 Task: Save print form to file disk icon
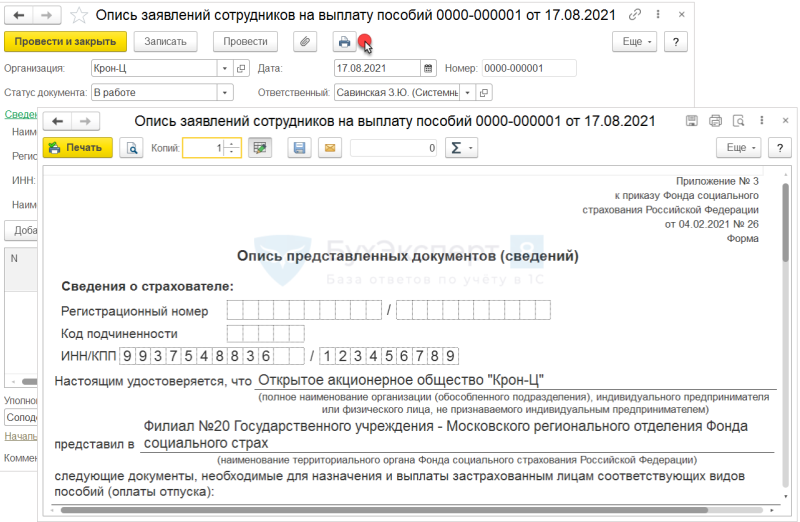click(x=299, y=148)
